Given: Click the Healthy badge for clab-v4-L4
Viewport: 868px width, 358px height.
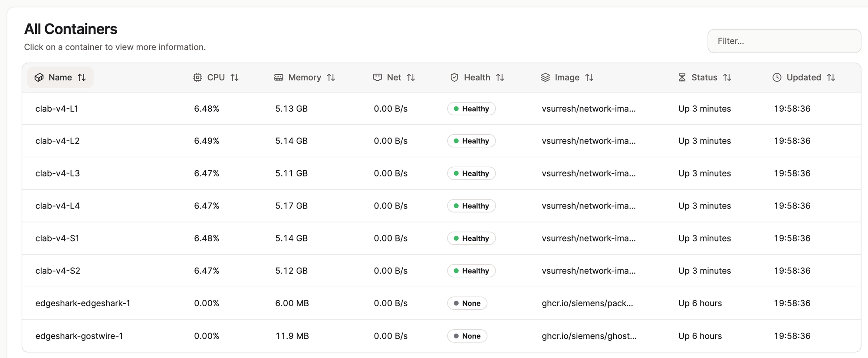Looking at the screenshot, I should point(471,206).
